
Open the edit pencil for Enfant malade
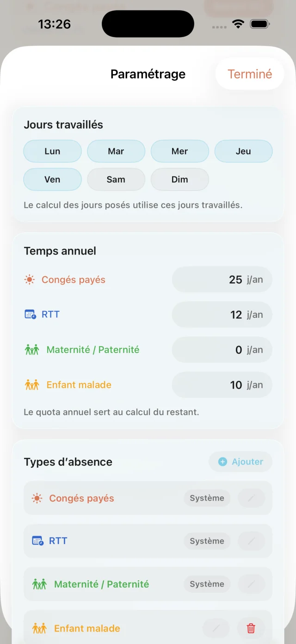tap(216, 628)
